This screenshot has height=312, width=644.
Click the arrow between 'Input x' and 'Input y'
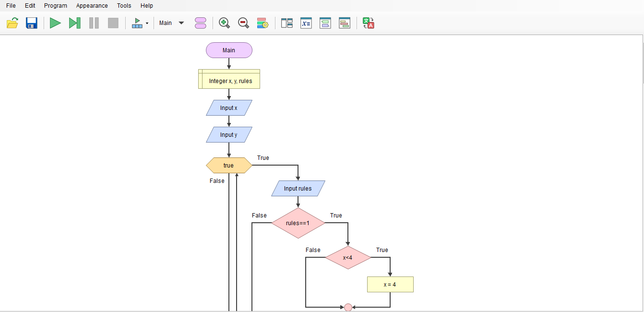pyautogui.click(x=229, y=121)
